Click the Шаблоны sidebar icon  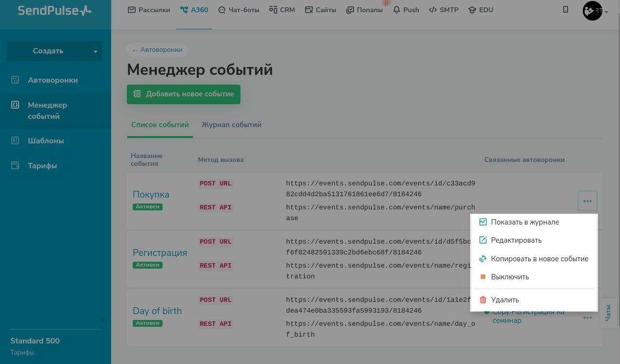coord(15,141)
